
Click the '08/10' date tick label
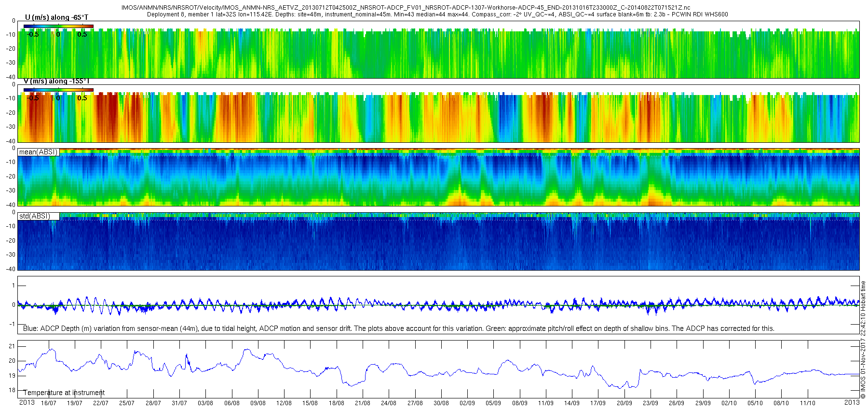click(x=781, y=403)
